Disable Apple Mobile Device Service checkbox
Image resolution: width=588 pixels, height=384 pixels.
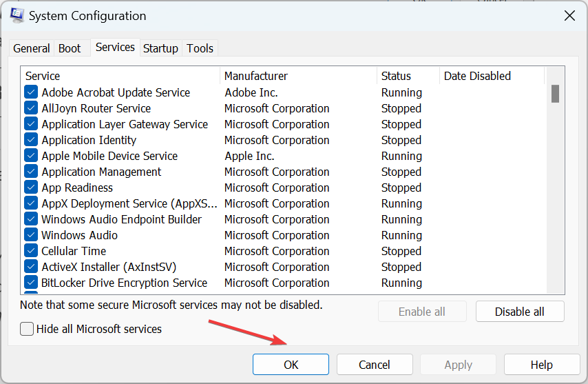click(x=31, y=155)
